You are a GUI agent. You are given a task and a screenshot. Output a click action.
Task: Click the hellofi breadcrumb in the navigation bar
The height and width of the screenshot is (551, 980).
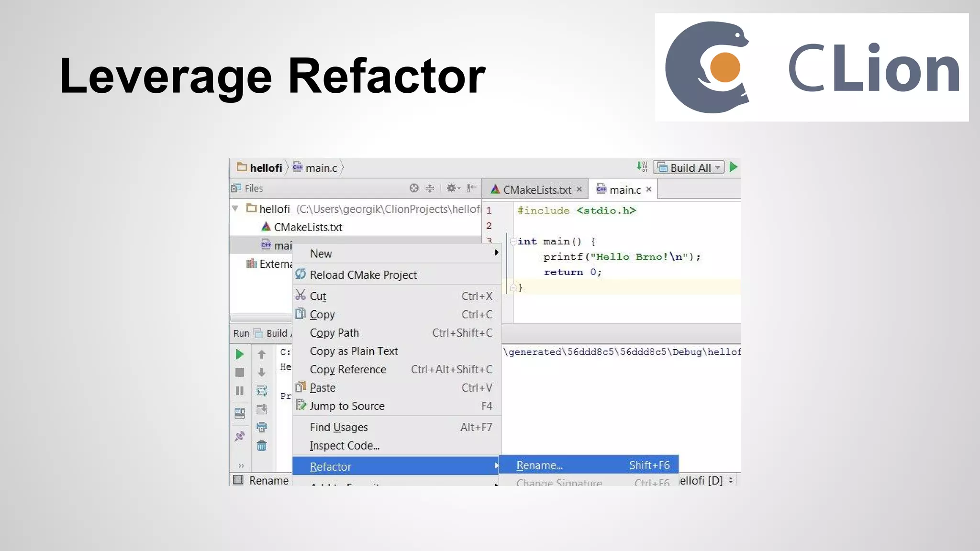(x=260, y=168)
